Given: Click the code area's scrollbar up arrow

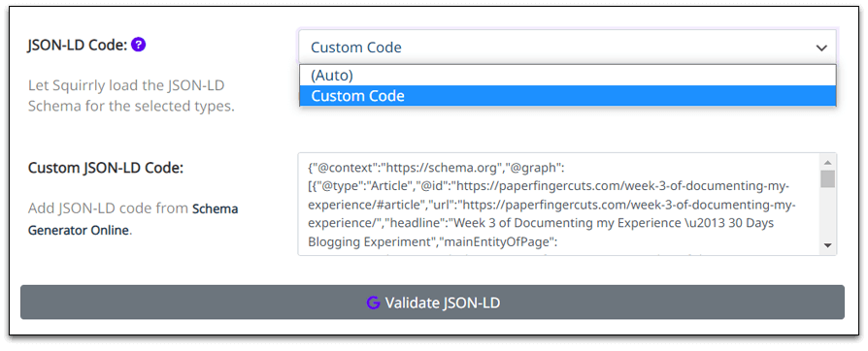Looking at the screenshot, I should [x=828, y=163].
